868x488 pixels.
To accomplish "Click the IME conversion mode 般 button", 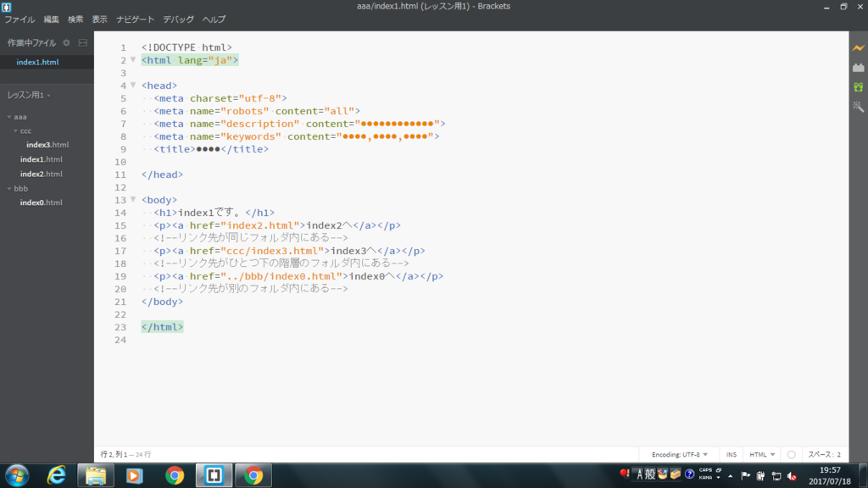I will pyautogui.click(x=650, y=474).
